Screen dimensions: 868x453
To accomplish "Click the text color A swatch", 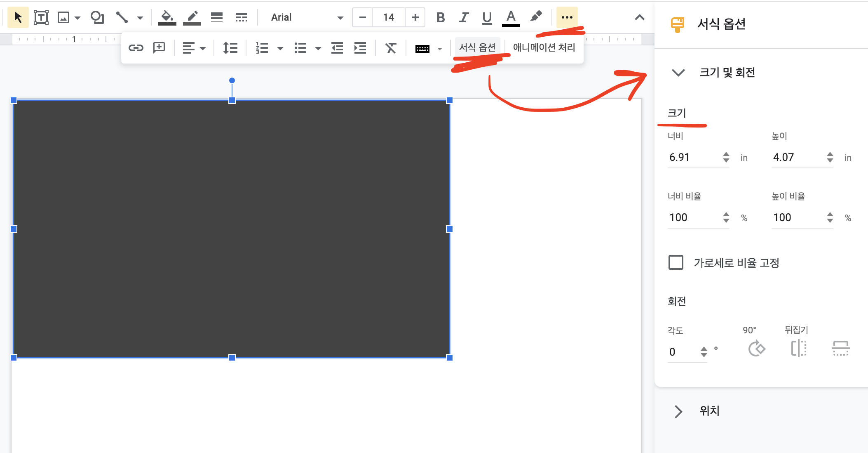I will (x=511, y=17).
